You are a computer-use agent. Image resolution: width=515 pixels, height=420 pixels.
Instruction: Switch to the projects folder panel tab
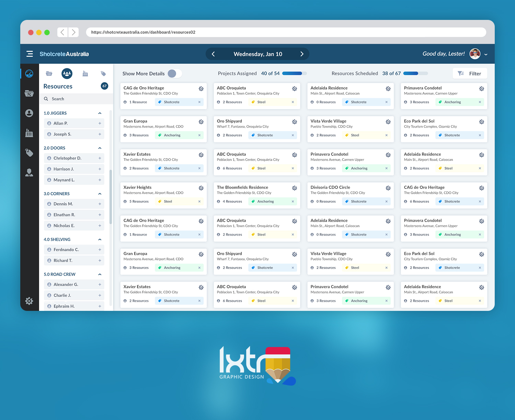(x=49, y=73)
